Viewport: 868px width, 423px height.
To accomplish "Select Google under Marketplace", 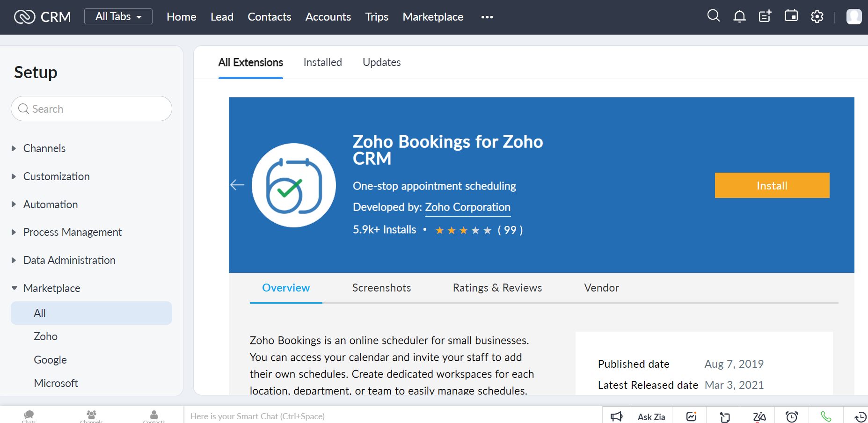I will (50, 360).
